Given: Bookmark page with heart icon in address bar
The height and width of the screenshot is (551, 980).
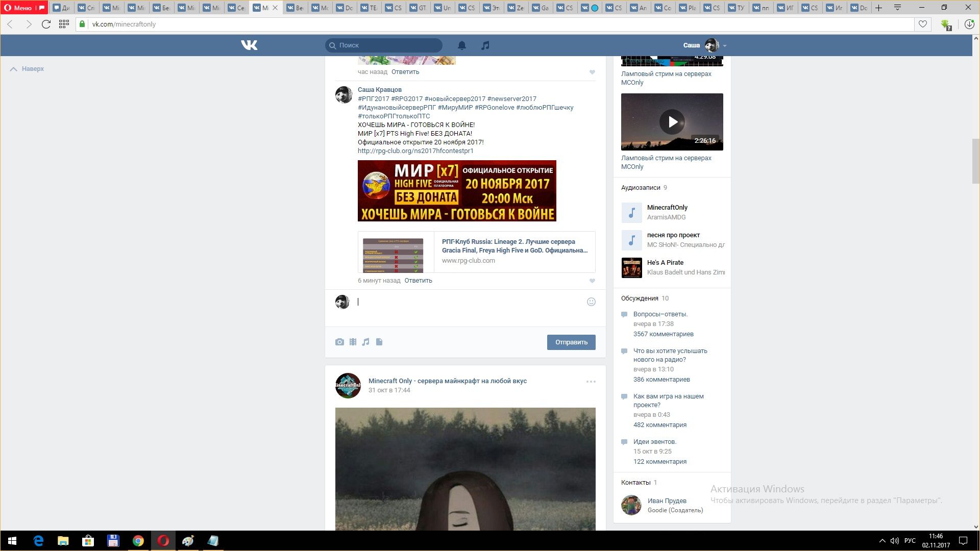Looking at the screenshot, I should [923, 24].
